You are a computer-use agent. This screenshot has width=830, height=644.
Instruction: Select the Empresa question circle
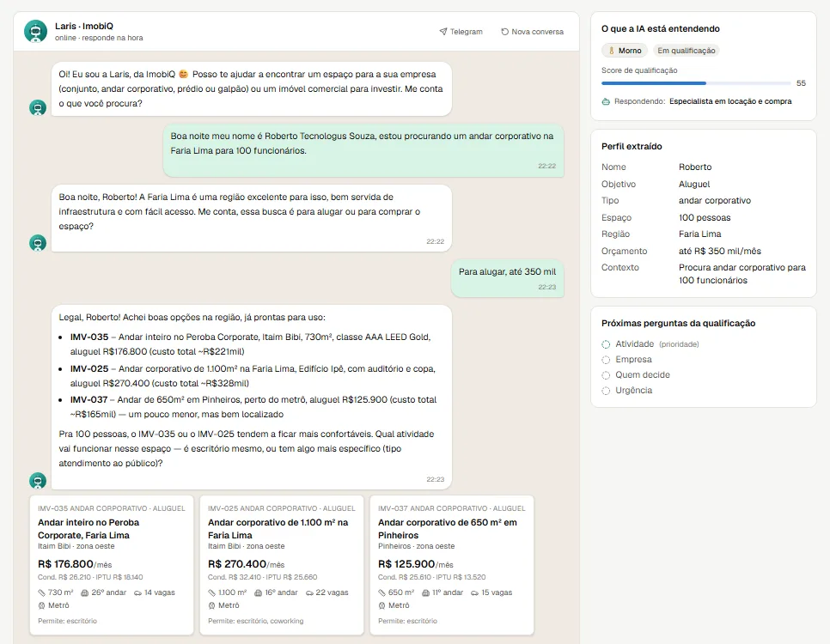[x=606, y=360]
